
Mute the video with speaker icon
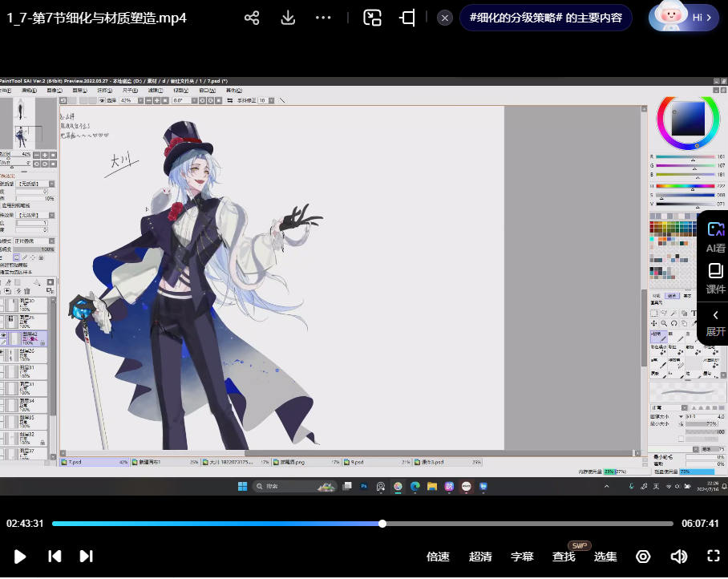pos(678,557)
